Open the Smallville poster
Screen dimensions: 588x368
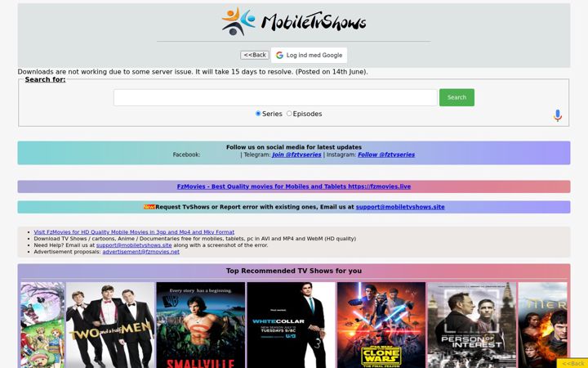pyautogui.click(x=201, y=325)
